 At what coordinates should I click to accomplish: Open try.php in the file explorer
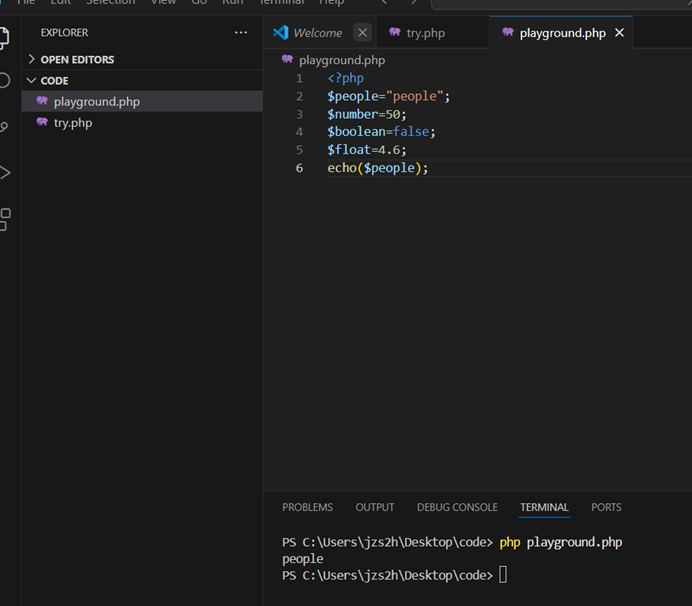click(x=142, y=123)
